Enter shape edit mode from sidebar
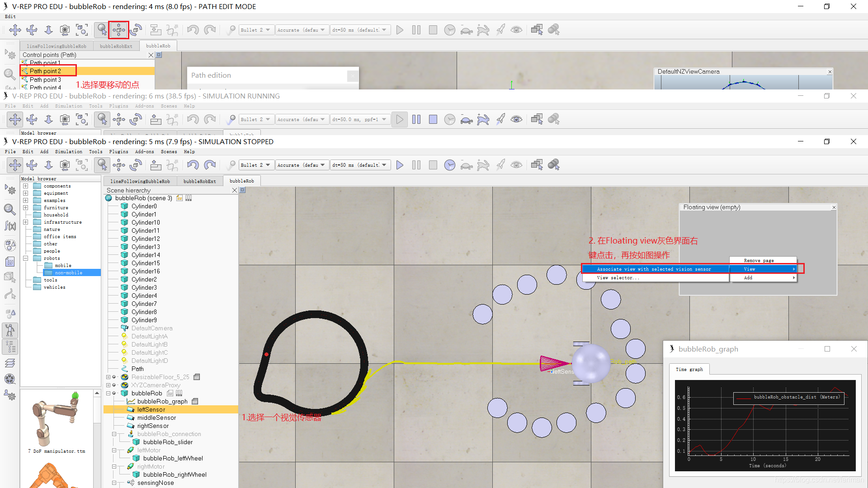Image resolution: width=868 pixels, height=488 pixels. click(10, 277)
